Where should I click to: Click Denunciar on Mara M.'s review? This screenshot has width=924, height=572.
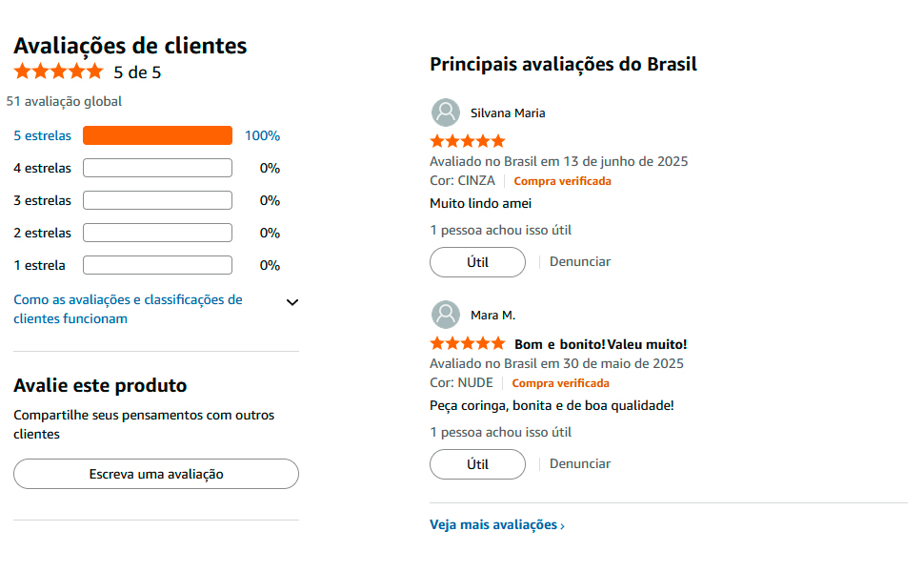click(579, 463)
